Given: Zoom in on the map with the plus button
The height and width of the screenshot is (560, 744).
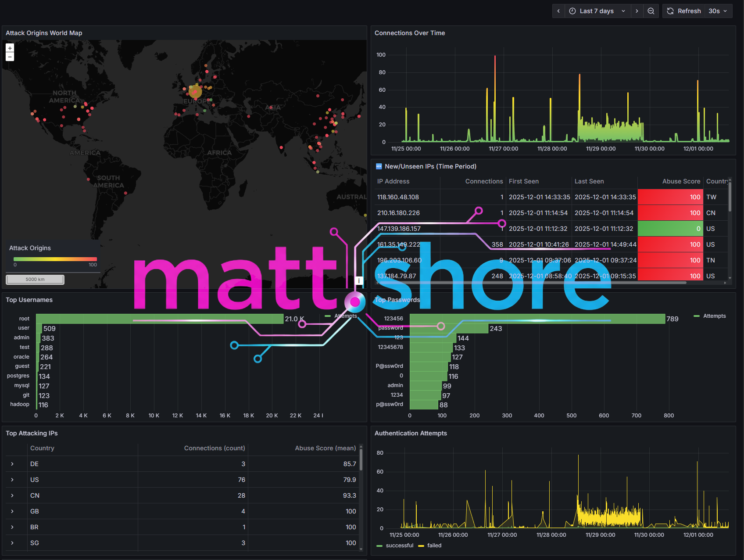Looking at the screenshot, I should click(x=9, y=48).
